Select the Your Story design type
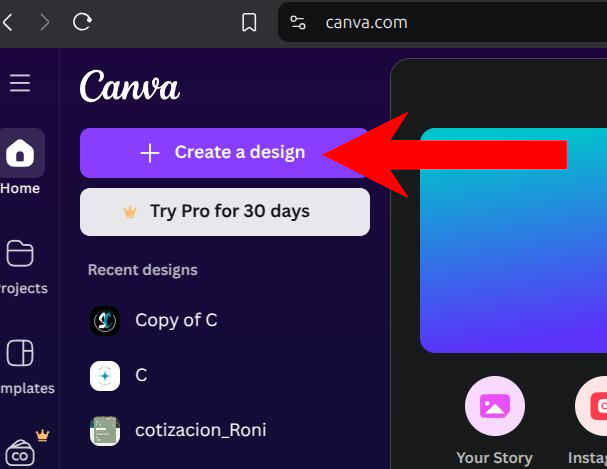The height and width of the screenshot is (469, 607). [x=495, y=406]
